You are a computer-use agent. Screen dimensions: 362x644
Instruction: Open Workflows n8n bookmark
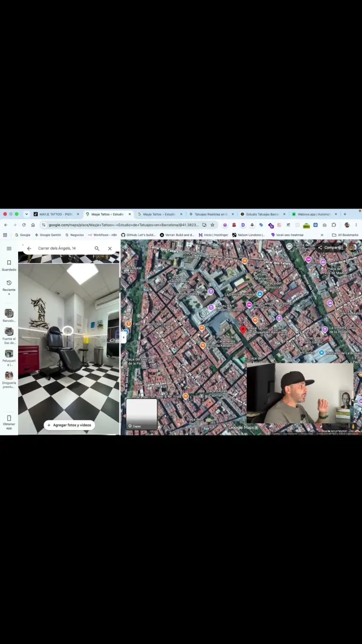(102, 235)
